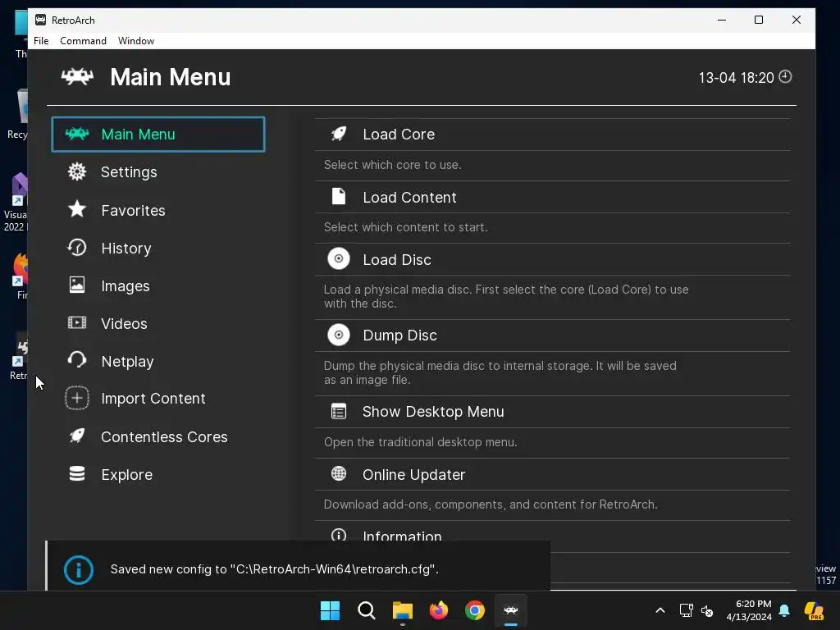Open File Explorer from taskbar

[x=402, y=610]
